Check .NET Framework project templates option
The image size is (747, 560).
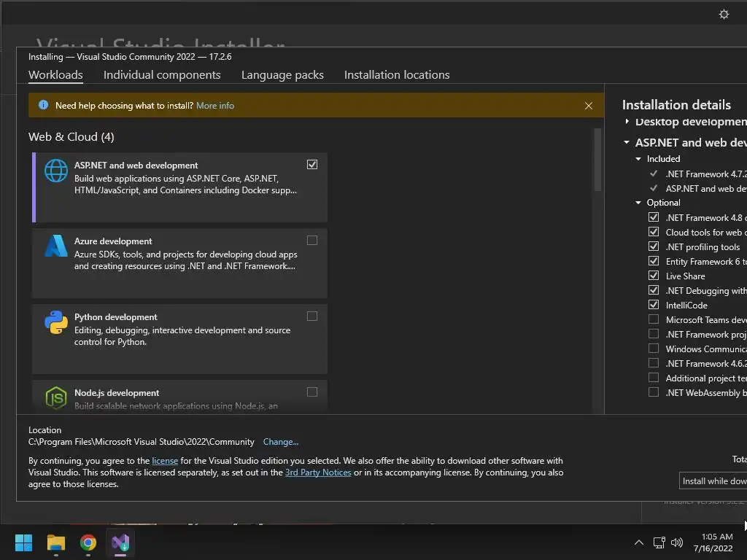654,334
